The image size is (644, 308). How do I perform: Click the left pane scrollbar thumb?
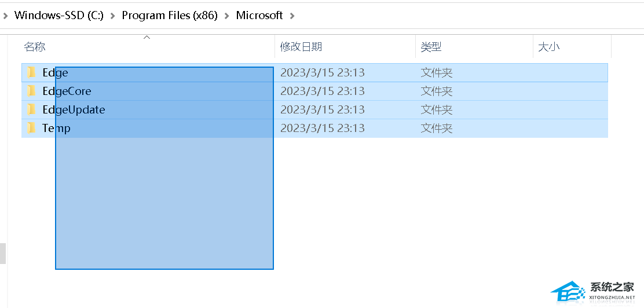(x=3, y=254)
